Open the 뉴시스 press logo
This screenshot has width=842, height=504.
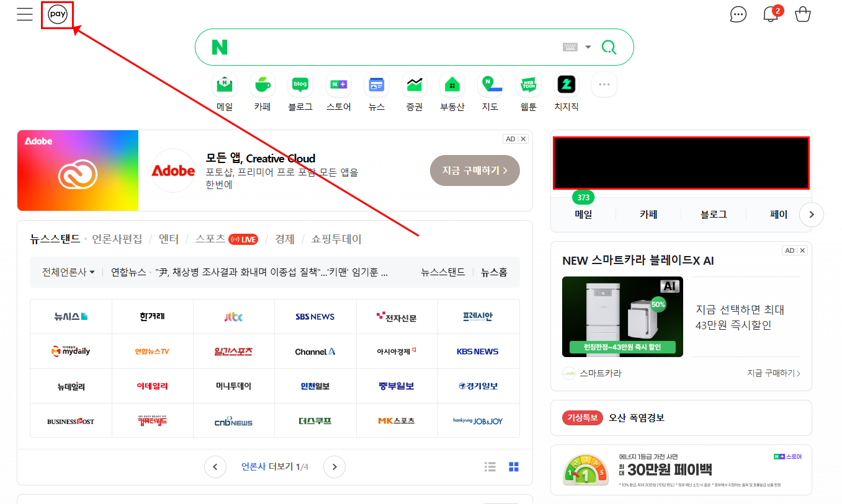(71, 317)
